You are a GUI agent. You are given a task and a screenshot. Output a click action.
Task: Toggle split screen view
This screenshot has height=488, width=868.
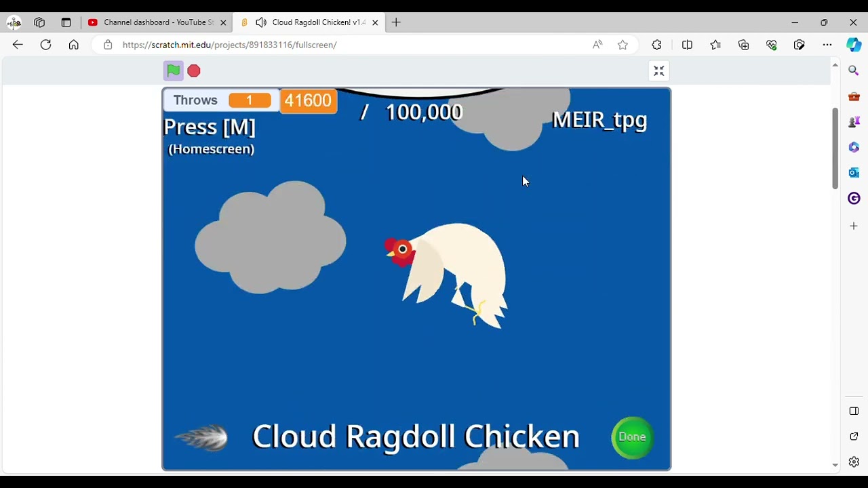[687, 45]
